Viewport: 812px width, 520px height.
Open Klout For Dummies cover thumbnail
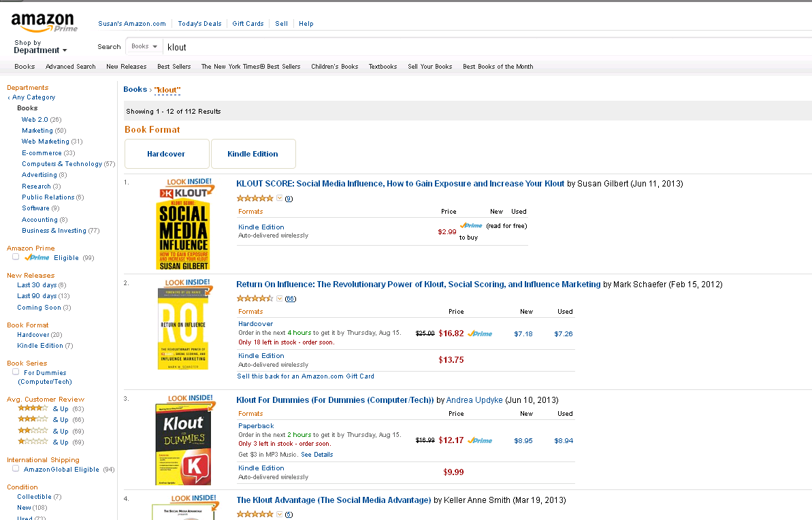(x=183, y=444)
